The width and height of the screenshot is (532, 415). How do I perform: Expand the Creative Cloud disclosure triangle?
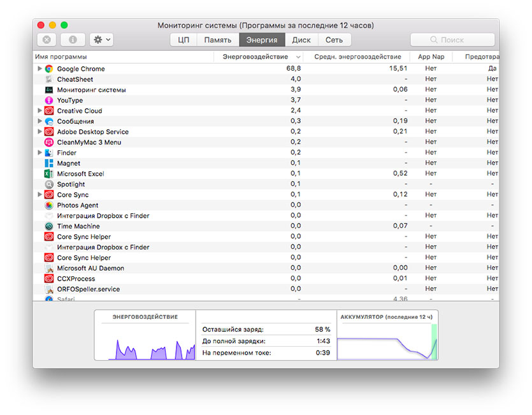pyautogui.click(x=40, y=111)
